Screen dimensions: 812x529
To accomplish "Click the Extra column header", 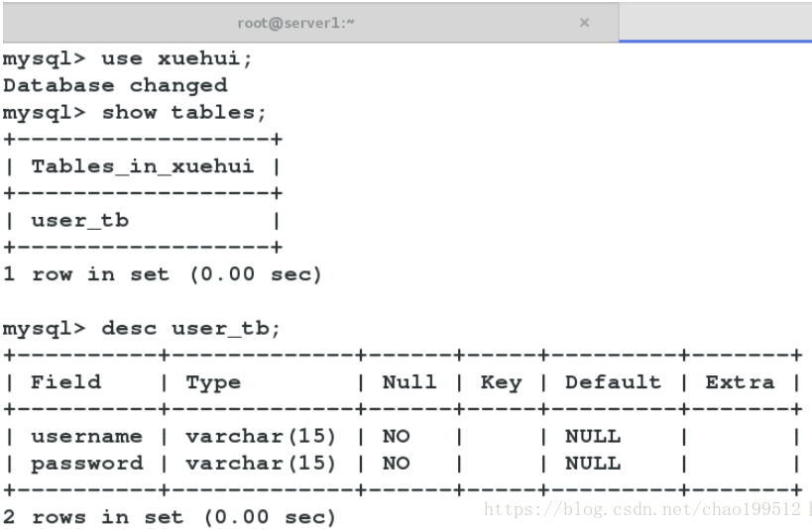I will 740,382.
